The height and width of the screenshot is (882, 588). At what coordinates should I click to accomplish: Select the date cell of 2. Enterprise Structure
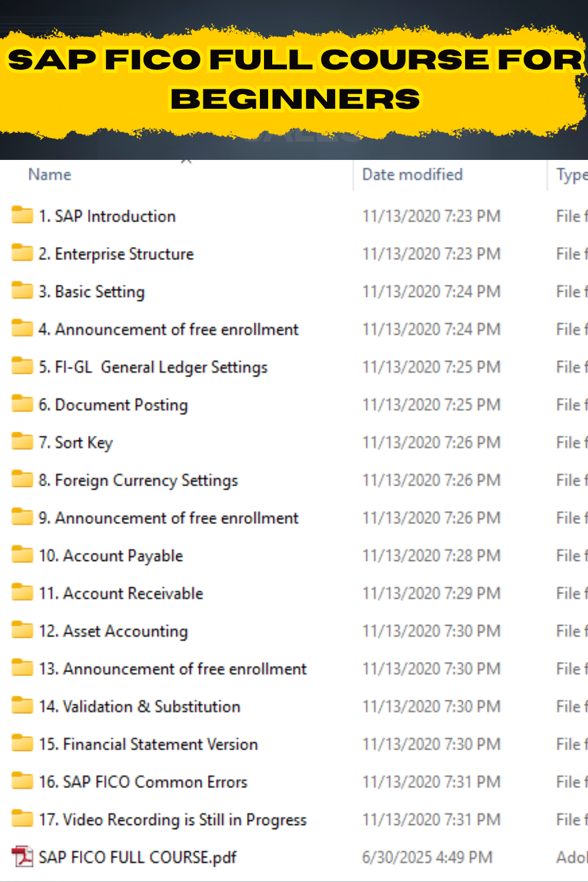coord(432,254)
